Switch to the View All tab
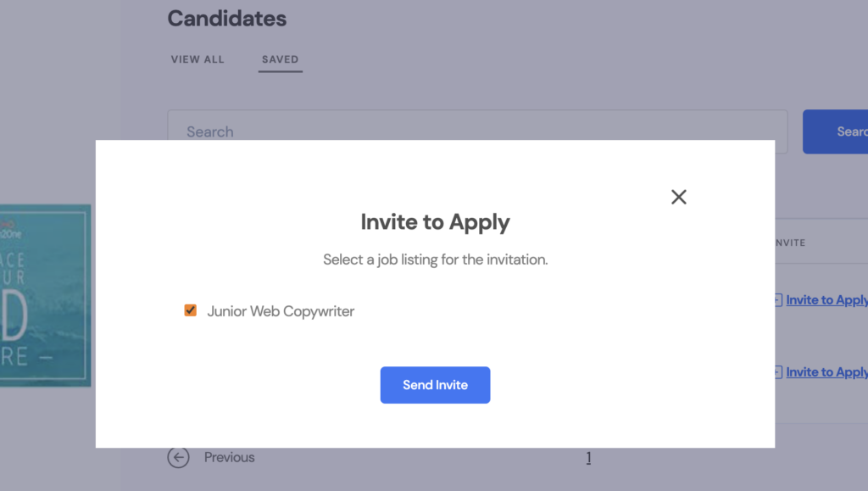868x491 pixels. pos(198,59)
